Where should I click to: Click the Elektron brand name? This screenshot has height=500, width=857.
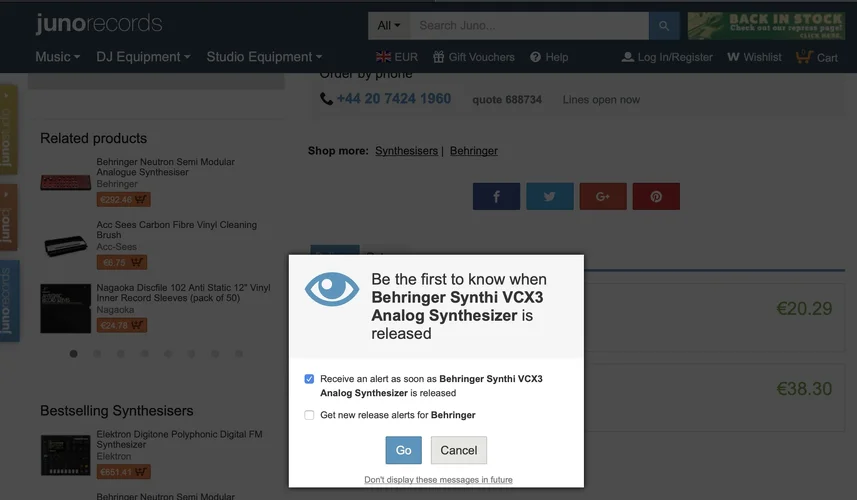[114, 456]
